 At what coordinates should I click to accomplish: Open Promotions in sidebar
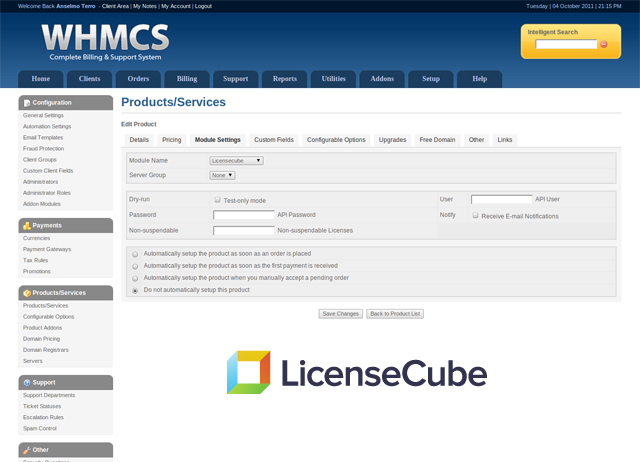[x=37, y=271]
